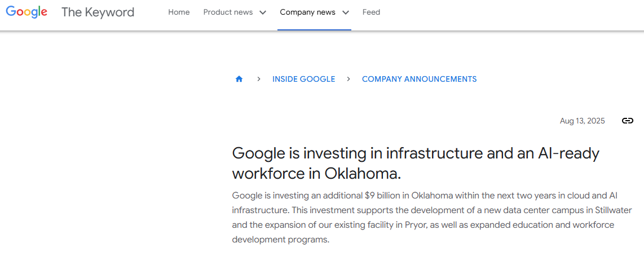
Task: Copy the article link via chain icon
Action: point(627,121)
